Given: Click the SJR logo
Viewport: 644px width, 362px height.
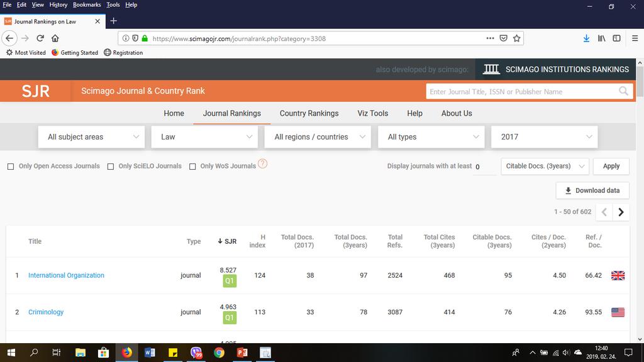Looking at the screenshot, I should [x=35, y=91].
